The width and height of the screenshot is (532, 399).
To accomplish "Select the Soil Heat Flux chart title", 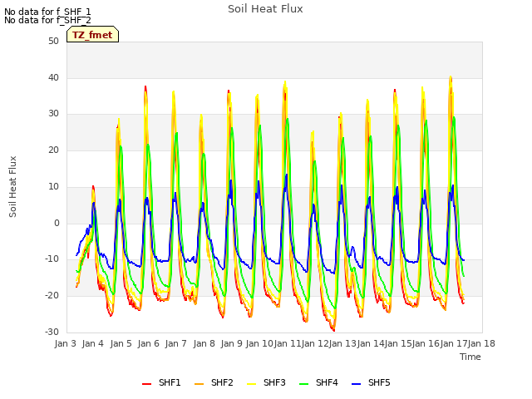I will [265, 9].
